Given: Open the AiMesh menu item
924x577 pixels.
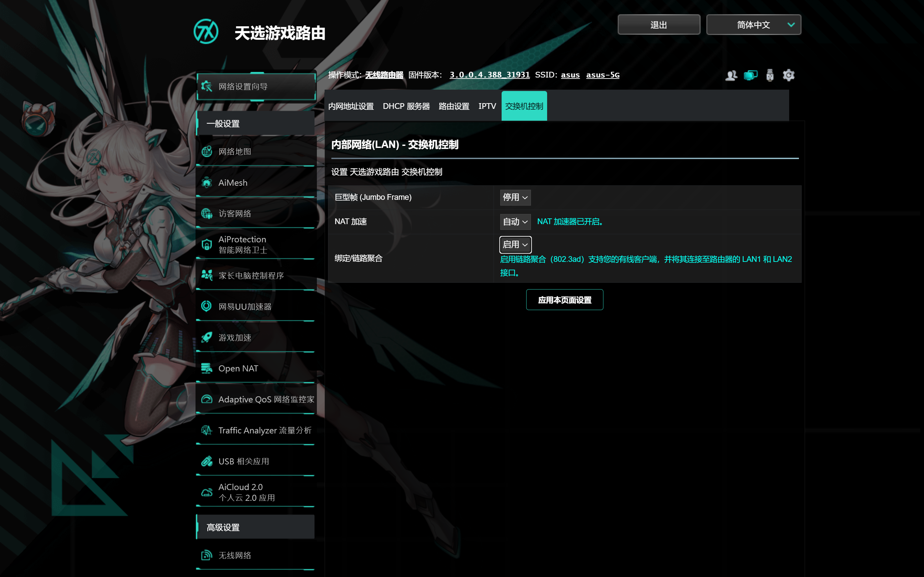Looking at the screenshot, I should point(255,182).
